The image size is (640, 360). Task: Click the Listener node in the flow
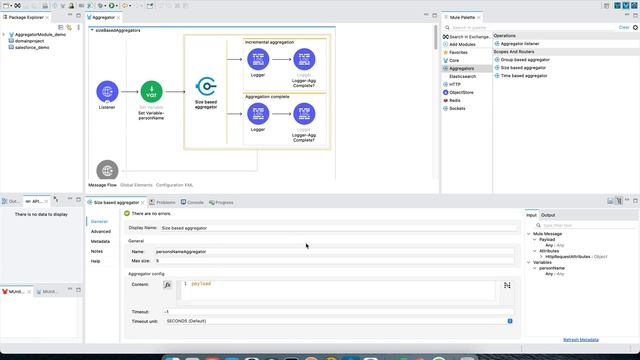pos(107,91)
